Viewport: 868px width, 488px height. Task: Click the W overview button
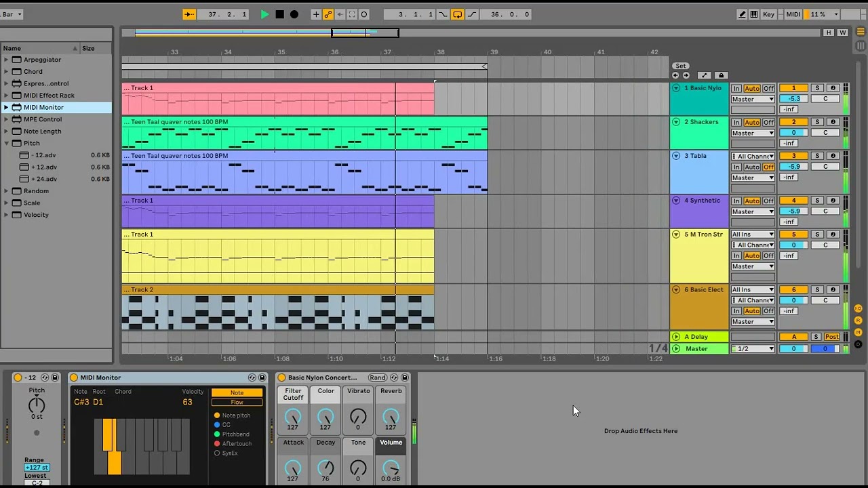[843, 33]
